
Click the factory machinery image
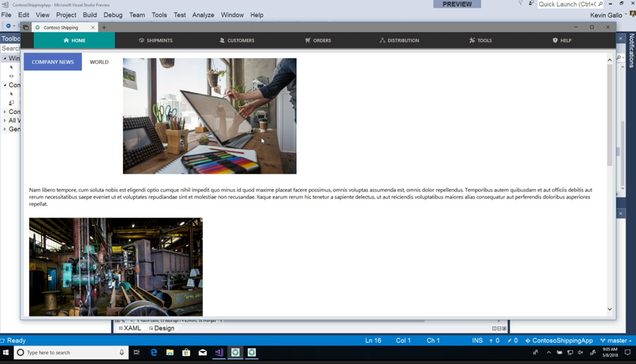click(x=116, y=266)
